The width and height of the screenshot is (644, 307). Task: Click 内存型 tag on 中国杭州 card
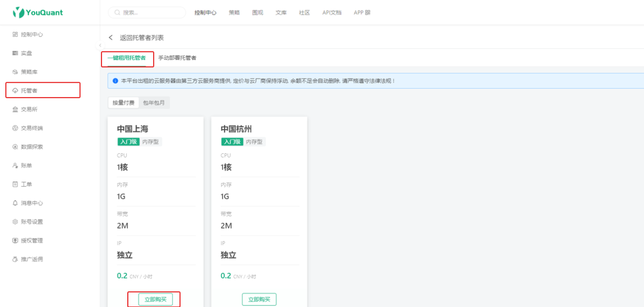(255, 142)
